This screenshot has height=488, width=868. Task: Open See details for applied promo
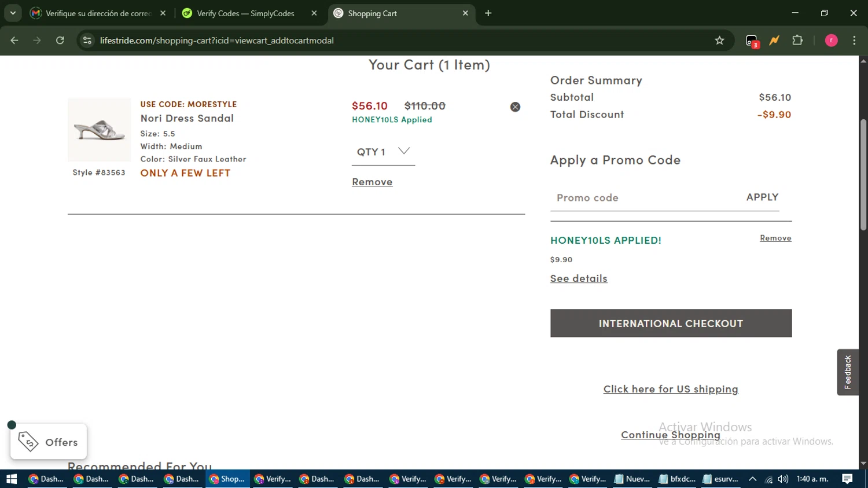click(x=579, y=278)
